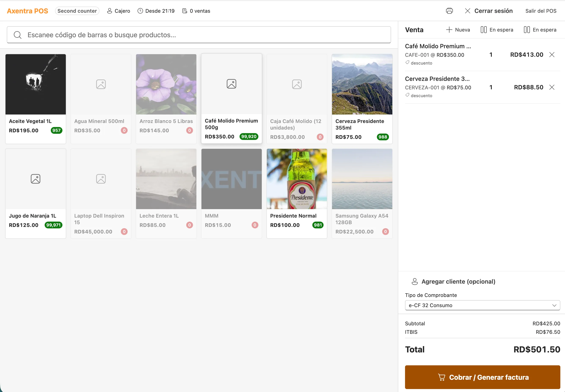Click Café Molido Premium 500g image placeholder

232,84
